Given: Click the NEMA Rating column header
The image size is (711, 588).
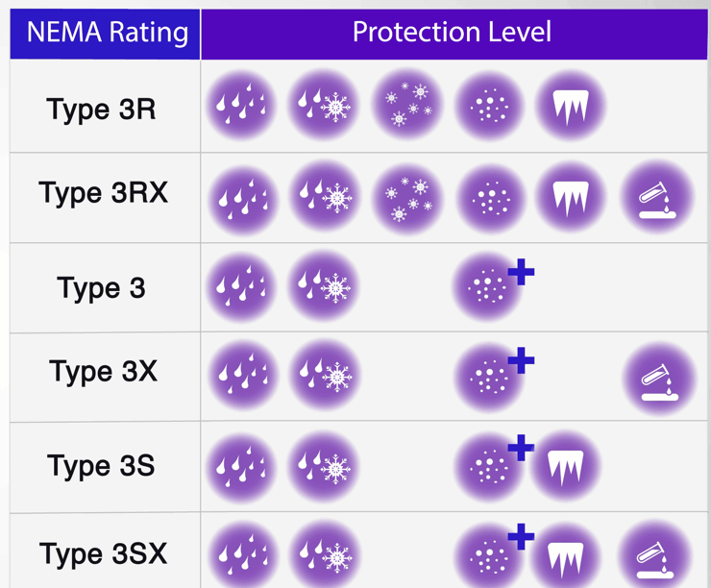Looking at the screenshot, I should coord(107,33).
